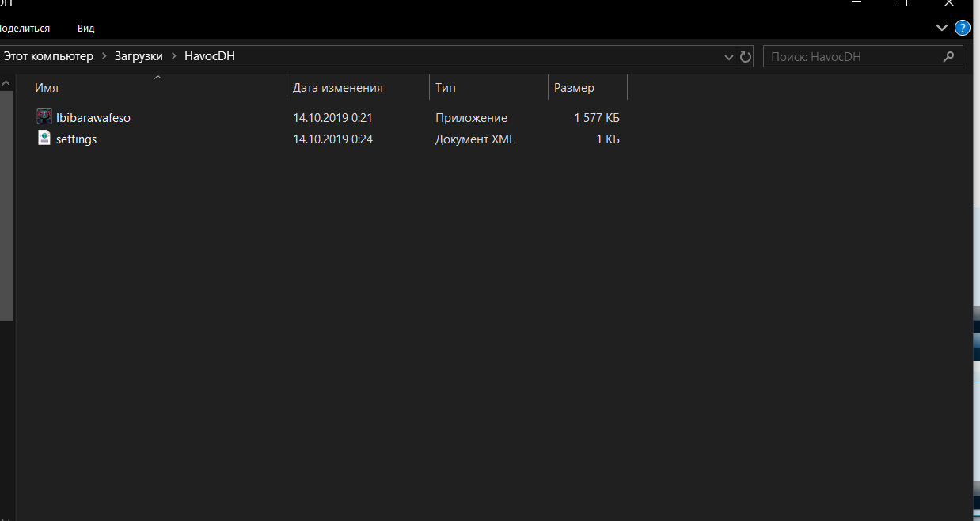Go to the "Загрузки" folder via breadcrumb

tap(138, 56)
